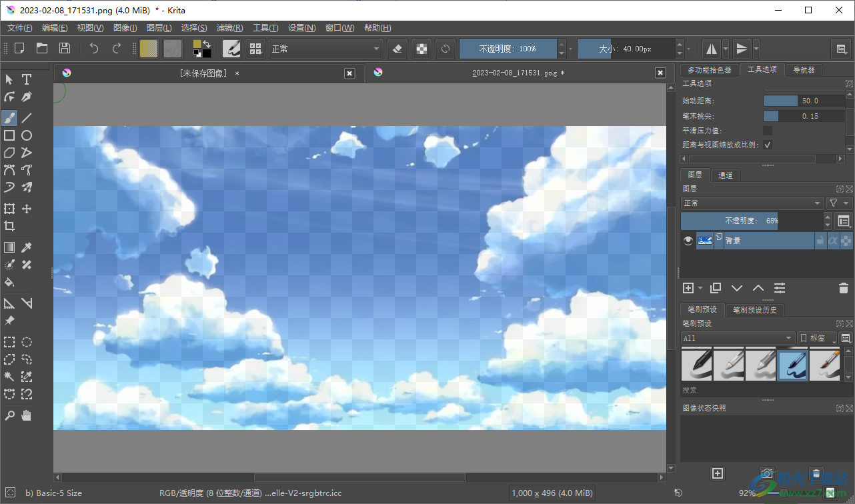Toggle vertical mirror tool

(x=741, y=48)
